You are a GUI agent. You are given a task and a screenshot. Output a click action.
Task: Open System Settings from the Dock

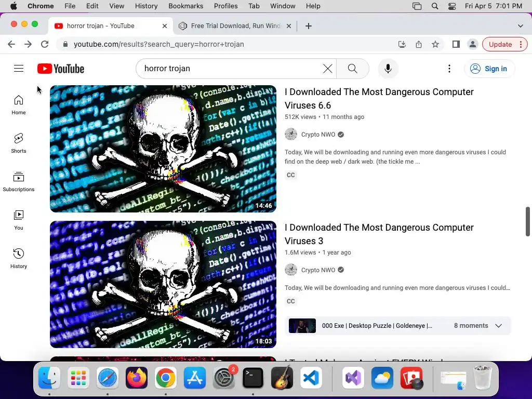coord(224,378)
